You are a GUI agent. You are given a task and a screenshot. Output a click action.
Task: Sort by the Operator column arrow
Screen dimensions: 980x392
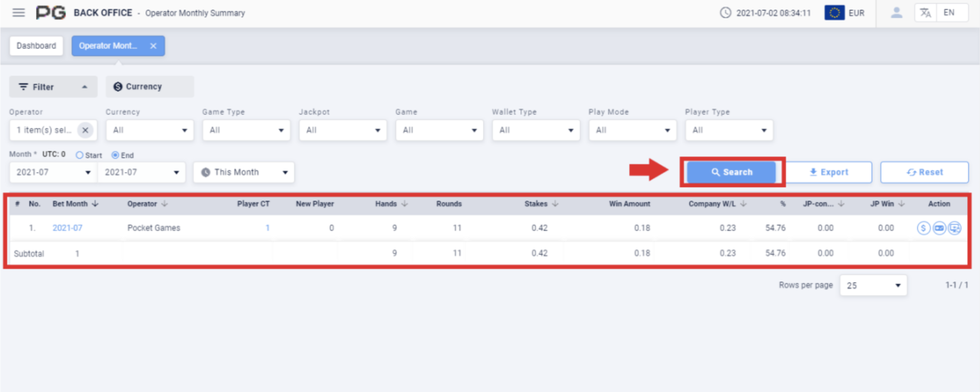pos(165,204)
